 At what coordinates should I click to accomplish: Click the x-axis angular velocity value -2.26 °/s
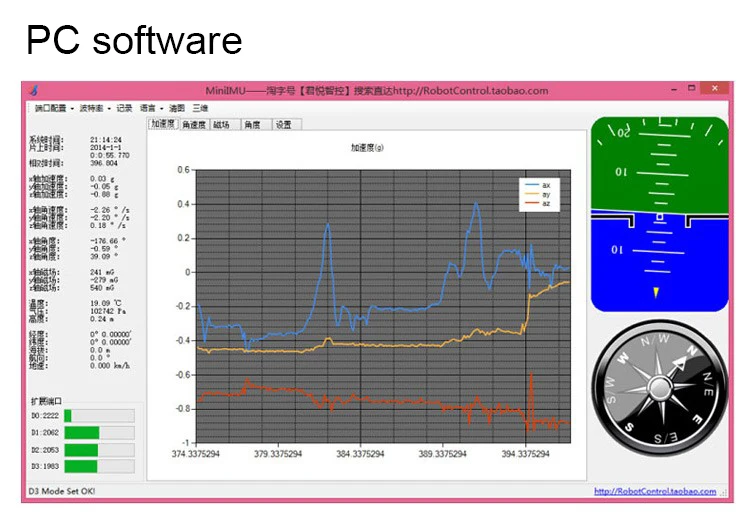tap(110, 209)
